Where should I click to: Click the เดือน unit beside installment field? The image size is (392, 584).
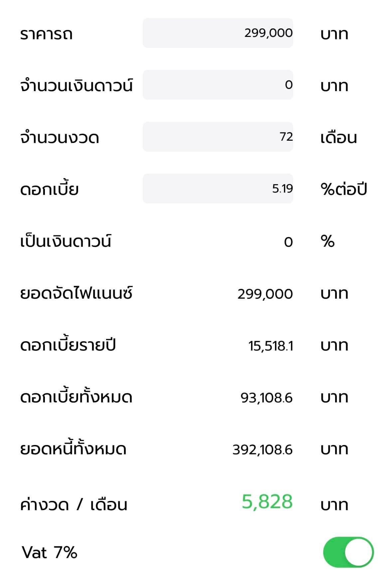coord(338,137)
